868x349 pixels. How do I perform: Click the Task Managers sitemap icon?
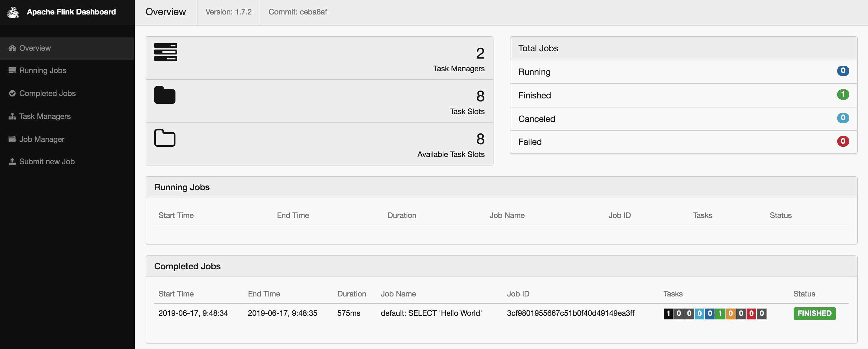point(12,116)
